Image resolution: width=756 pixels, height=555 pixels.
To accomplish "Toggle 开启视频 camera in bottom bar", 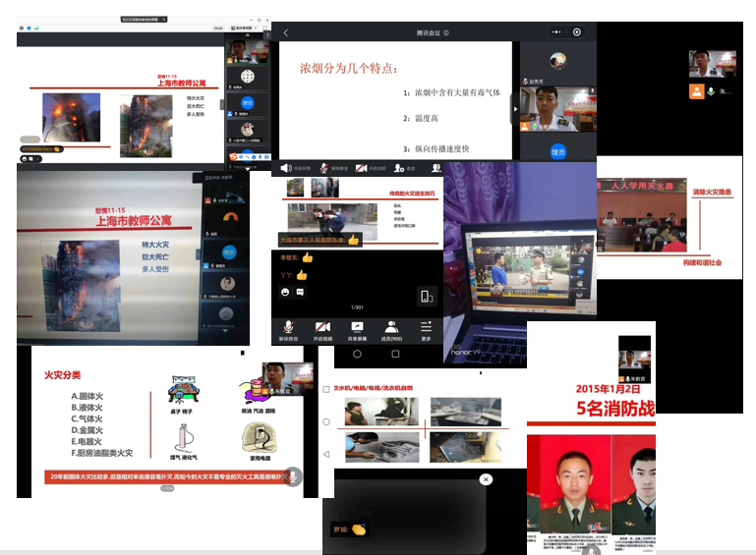I will coord(321,327).
